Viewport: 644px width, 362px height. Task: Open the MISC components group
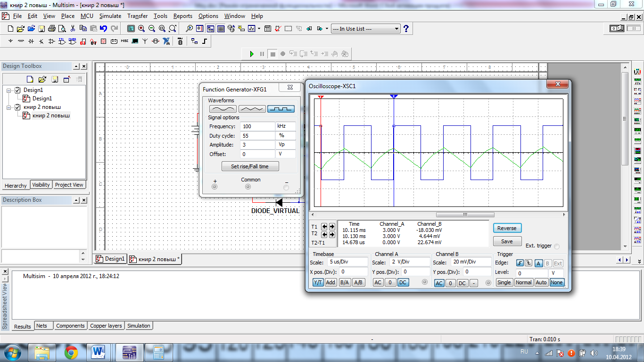(x=124, y=41)
